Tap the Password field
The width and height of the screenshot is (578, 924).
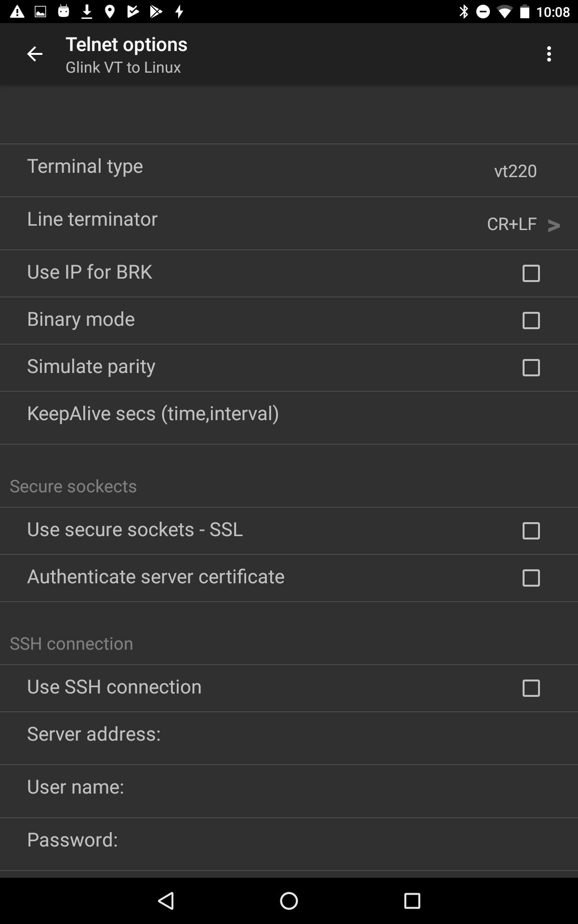click(x=289, y=844)
